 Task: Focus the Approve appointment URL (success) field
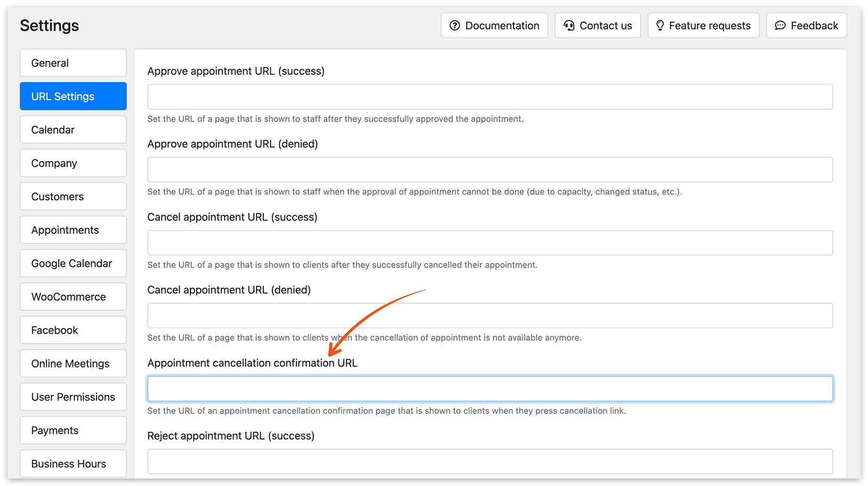(x=489, y=97)
